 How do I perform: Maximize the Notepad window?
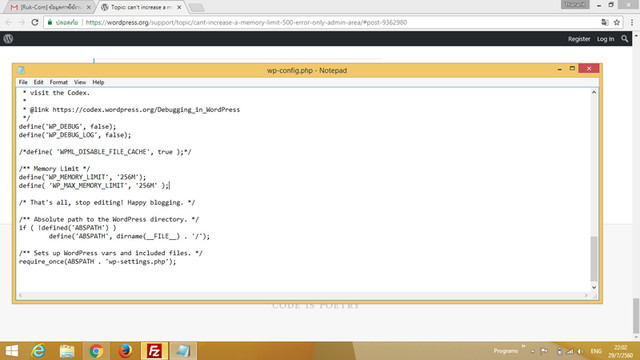tap(572, 69)
